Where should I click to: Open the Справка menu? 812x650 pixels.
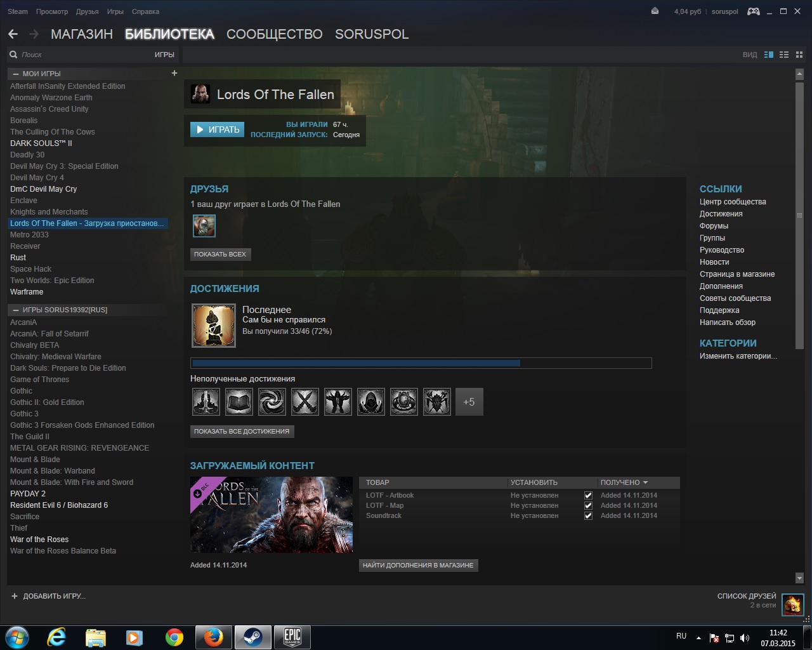(145, 11)
